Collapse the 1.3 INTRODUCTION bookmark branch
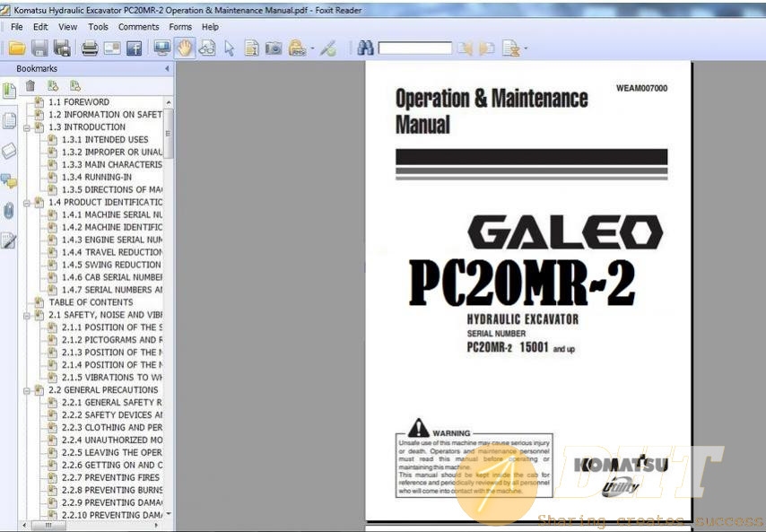Viewport: 766px width, 532px height. (x=27, y=127)
